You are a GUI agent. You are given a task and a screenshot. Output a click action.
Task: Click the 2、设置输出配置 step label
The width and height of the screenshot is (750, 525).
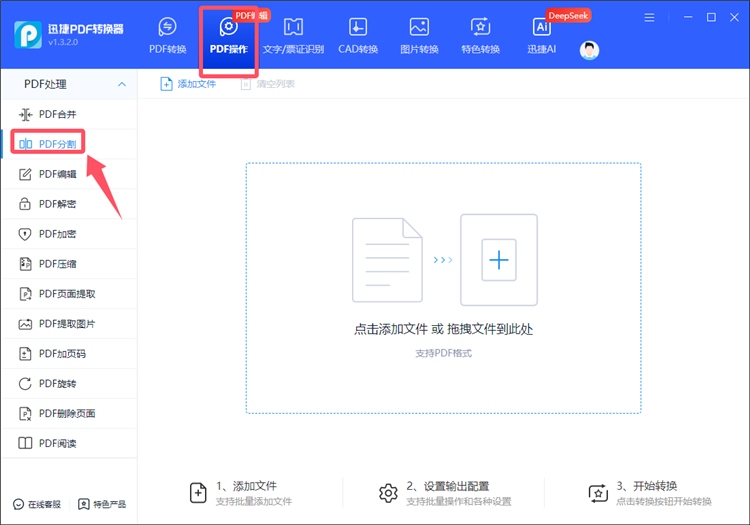point(448,486)
